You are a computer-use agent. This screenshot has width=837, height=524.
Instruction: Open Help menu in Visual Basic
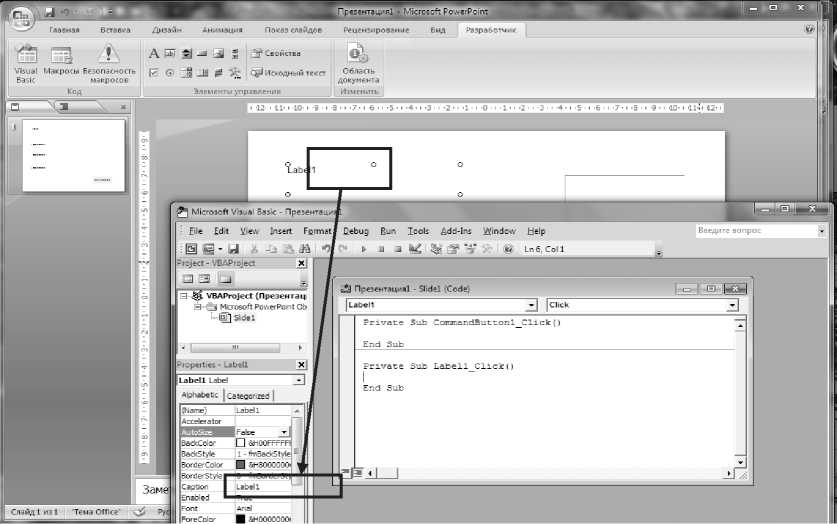(536, 231)
